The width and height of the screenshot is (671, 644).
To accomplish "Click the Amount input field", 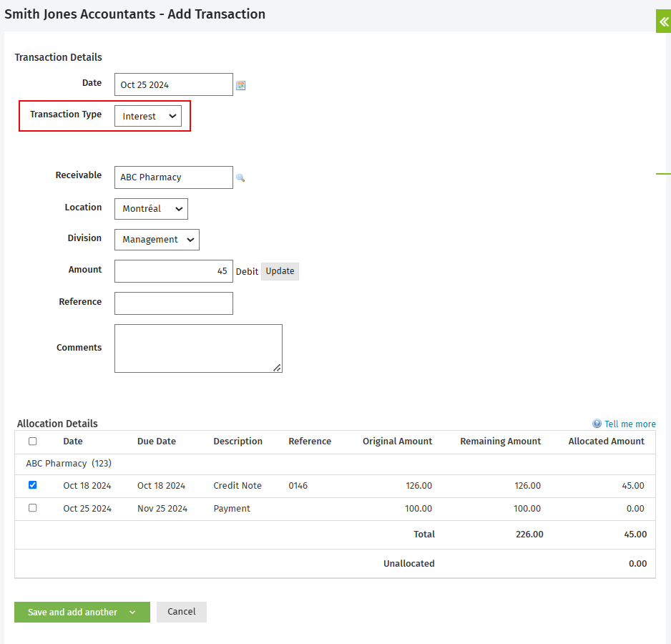I will point(174,271).
